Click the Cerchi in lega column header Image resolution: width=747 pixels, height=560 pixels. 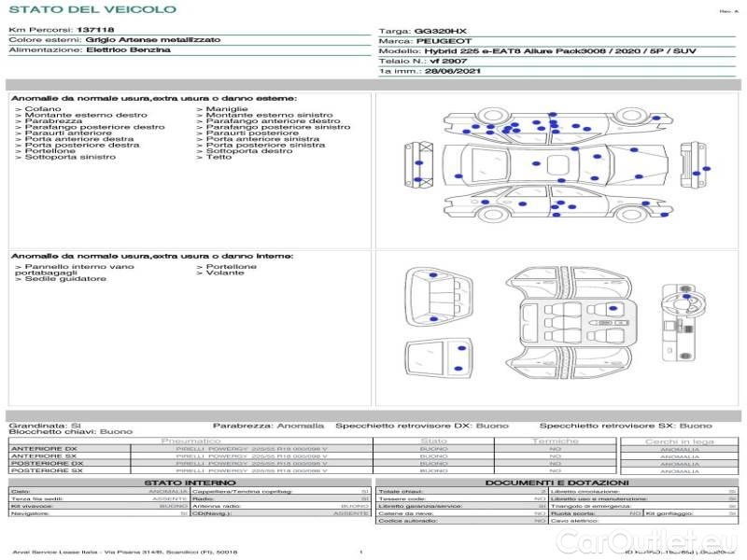[679, 441]
